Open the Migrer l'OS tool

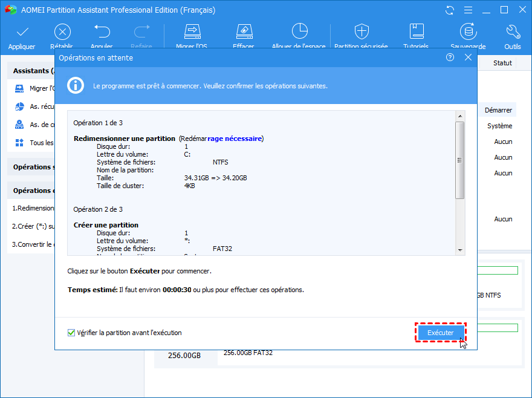pyautogui.click(x=192, y=31)
